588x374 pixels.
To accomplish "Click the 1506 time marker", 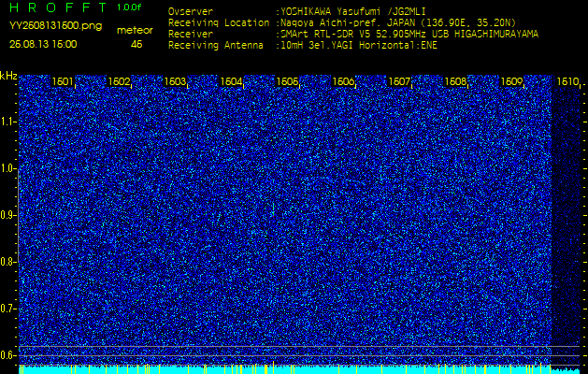I will 343,81.
